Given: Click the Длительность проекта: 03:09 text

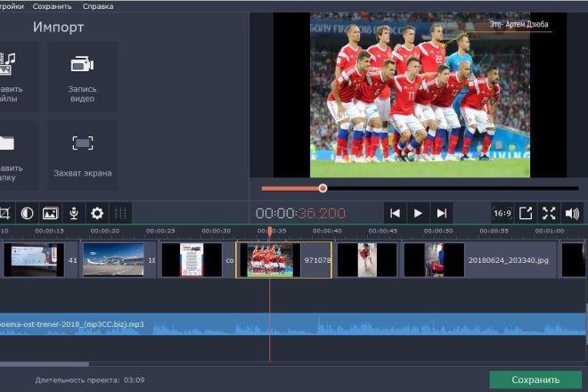Looking at the screenshot, I should tap(90, 380).
